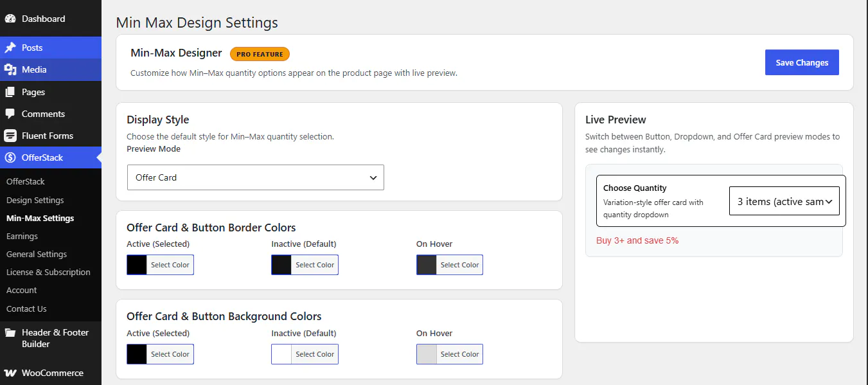Click the Active background color swatch
Image resolution: width=868 pixels, height=385 pixels.
[137, 354]
